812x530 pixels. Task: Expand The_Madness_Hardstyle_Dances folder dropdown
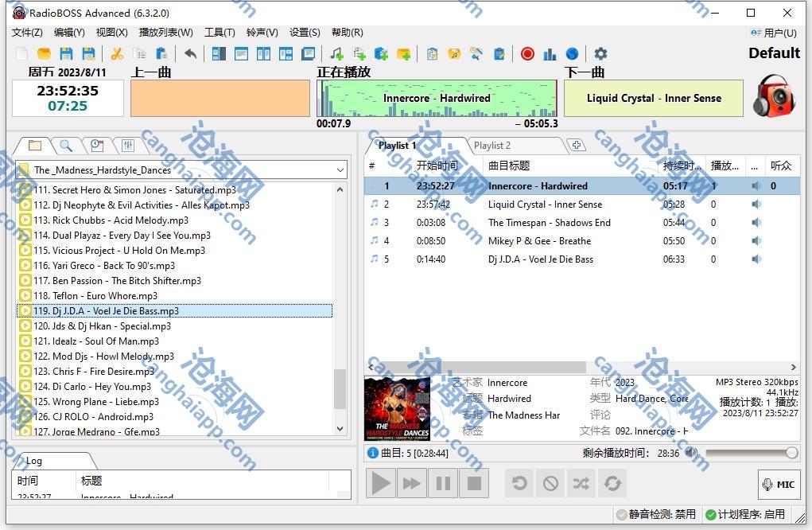pos(340,170)
